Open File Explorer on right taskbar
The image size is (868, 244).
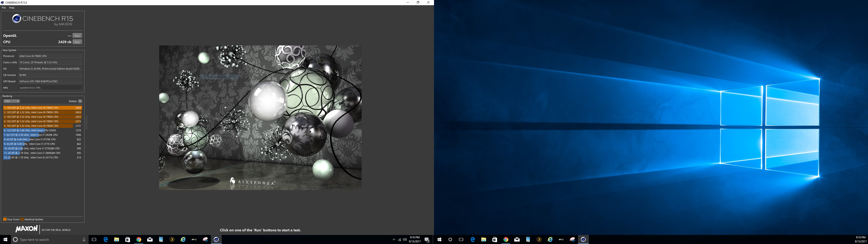click(x=484, y=240)
